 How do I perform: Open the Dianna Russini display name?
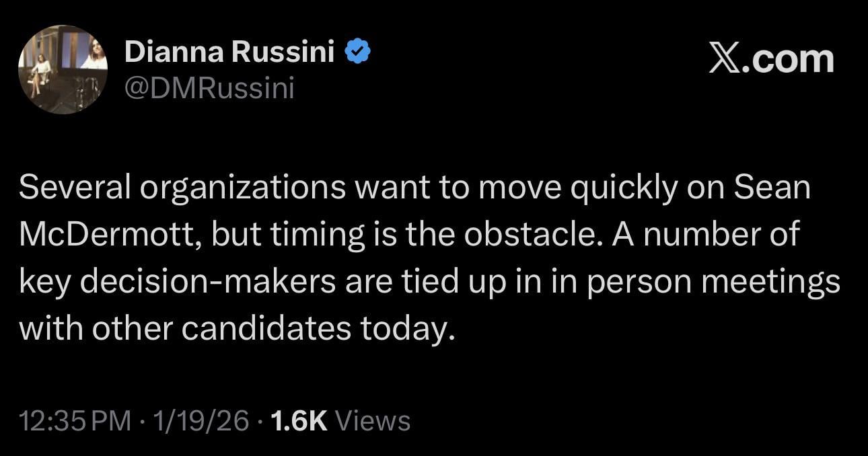229,52
